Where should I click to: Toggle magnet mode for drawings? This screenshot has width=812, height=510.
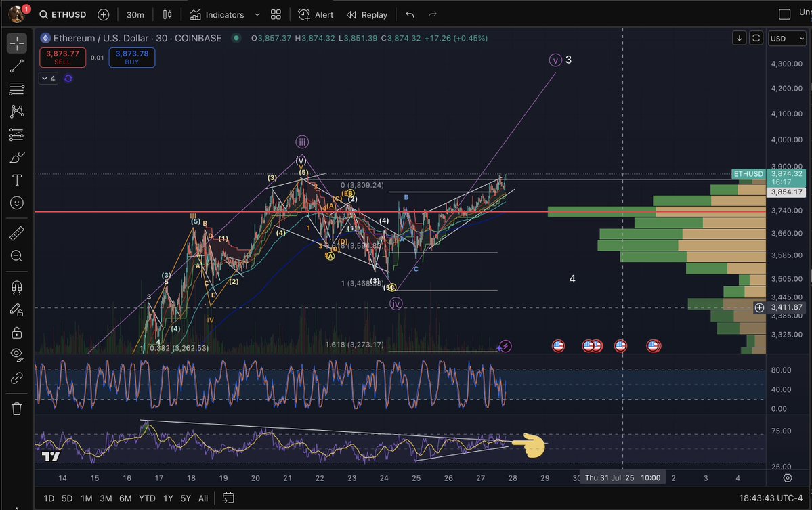point(16,287)
